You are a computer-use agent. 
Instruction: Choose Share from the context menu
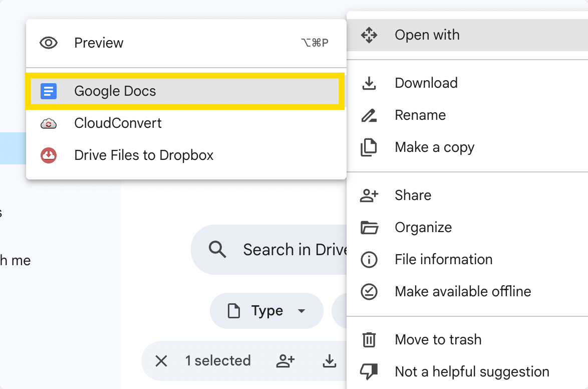467,195
